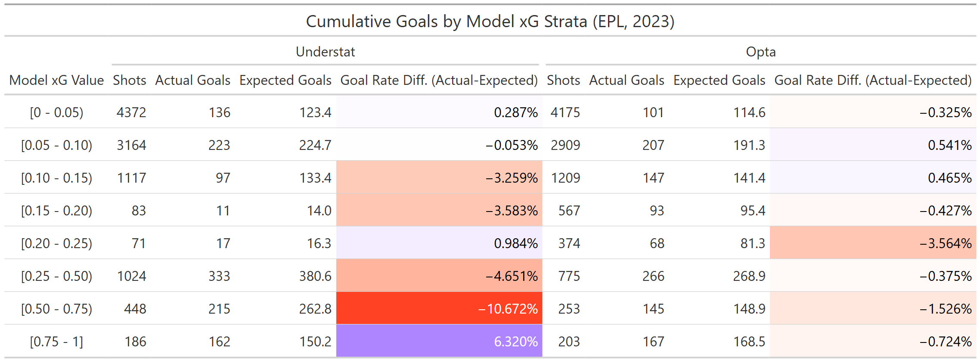Viewport: 980px width, 361px height.
Task: Select the [0.75 - 1] row label
Action: click(x=56, y=342)
